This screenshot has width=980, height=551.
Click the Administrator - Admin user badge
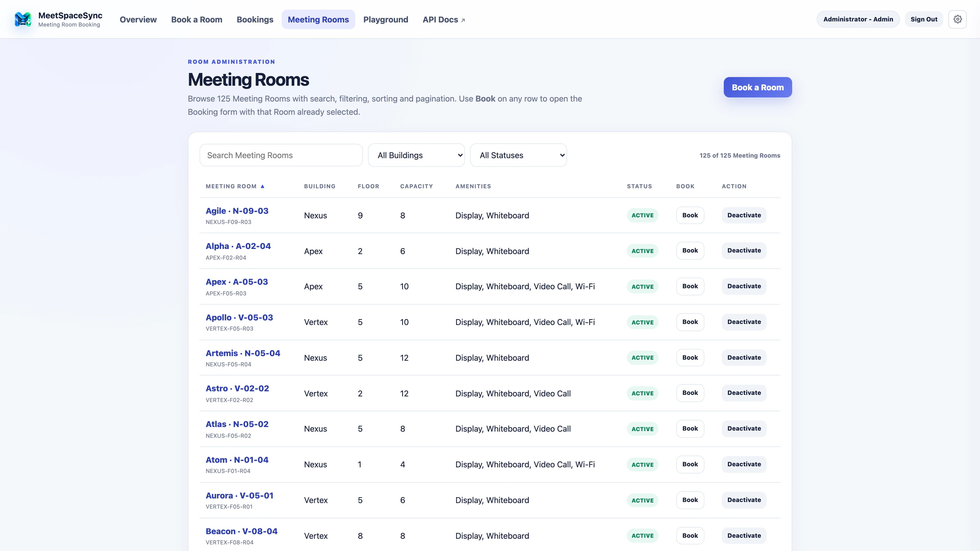tap(858, 19)
